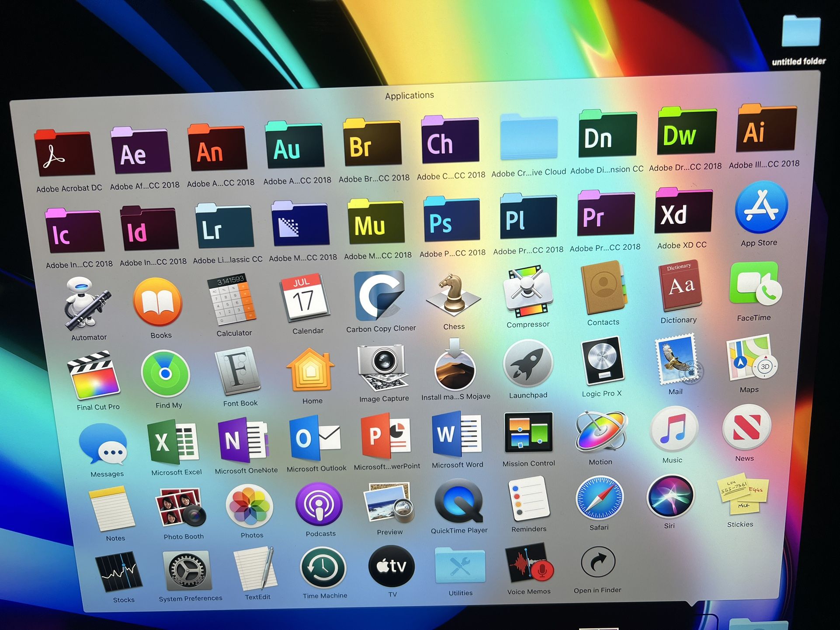Open the Dictionary app
Screen dimensions: 840x630
(680, 285)
